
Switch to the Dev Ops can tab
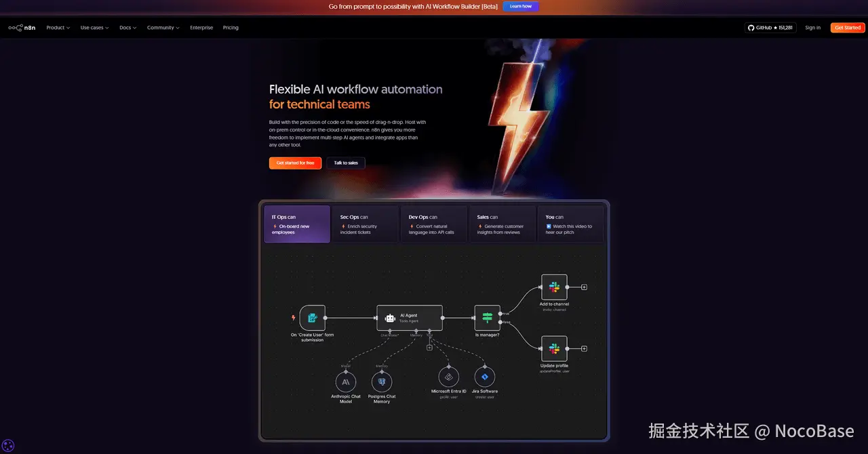click(x=434, y=224)
